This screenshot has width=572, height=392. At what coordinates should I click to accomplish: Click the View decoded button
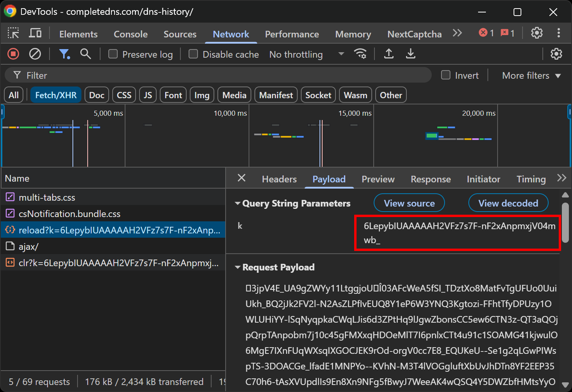pyautogui.click(x=508, y=203)
